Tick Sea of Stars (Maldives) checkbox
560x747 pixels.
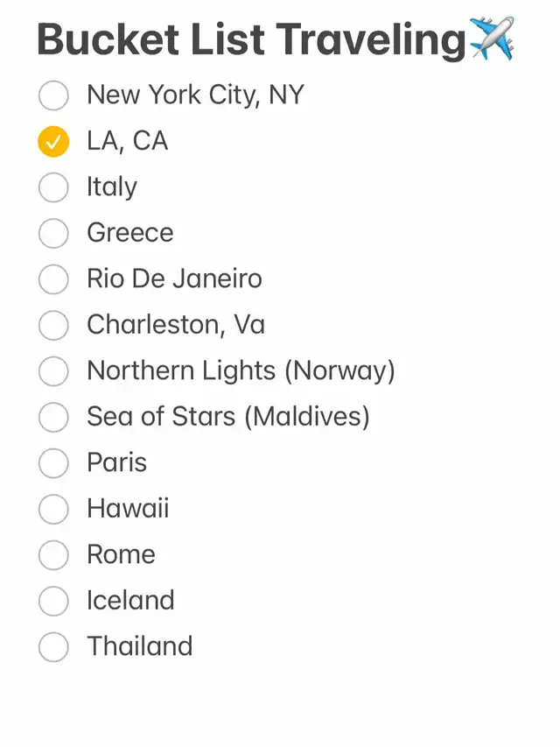tap(53, 417)
